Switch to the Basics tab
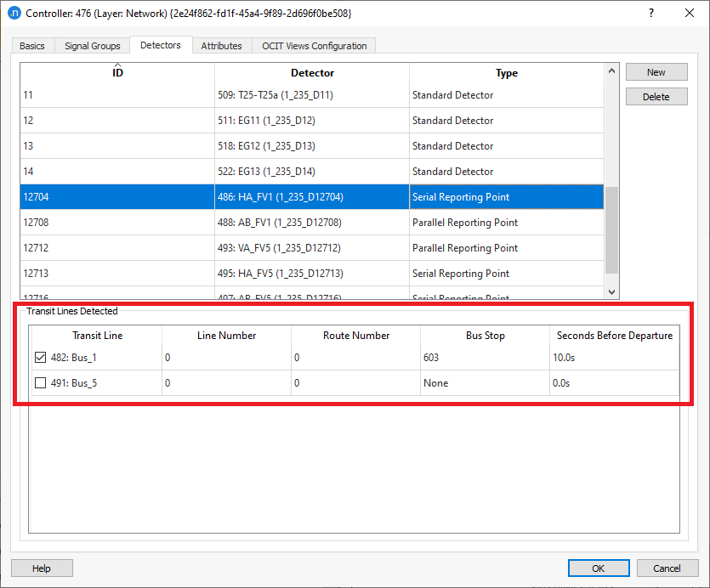The height and width of the screenshot is (588, 710). pyautogui.click(x=31, y=45)
